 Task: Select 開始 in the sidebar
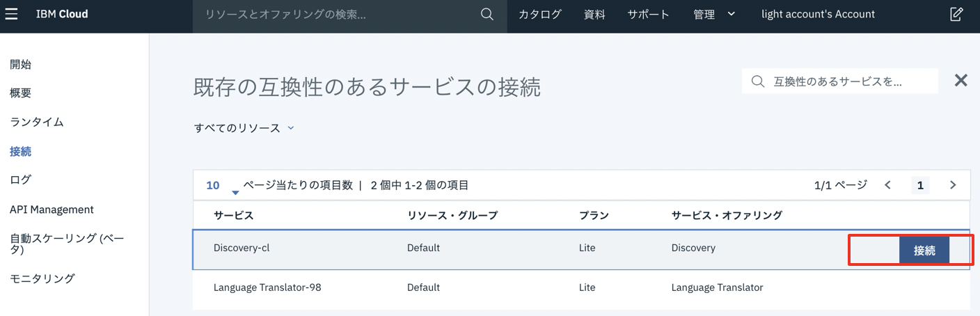pyautogui.click(x=20, y=65)
